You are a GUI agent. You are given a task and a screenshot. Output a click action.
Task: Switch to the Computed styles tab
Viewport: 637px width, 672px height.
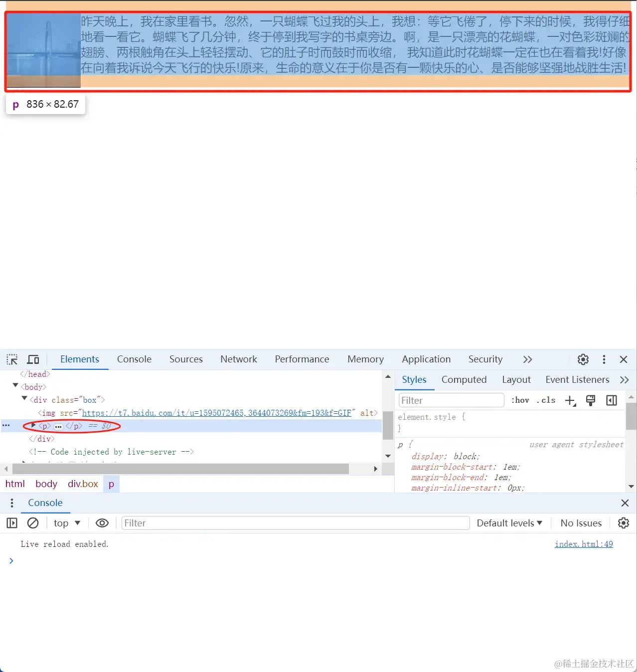click(464, 380)
